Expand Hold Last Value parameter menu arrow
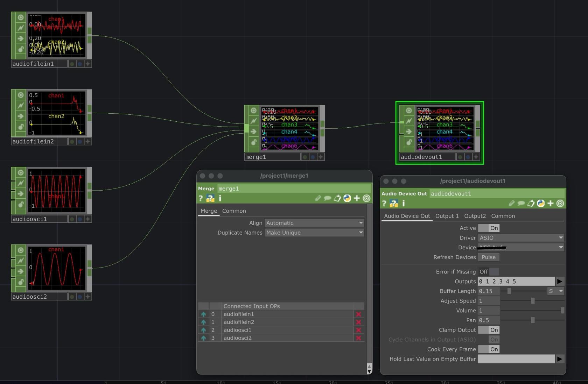The image size is (588, 384). tap(560, 359)
